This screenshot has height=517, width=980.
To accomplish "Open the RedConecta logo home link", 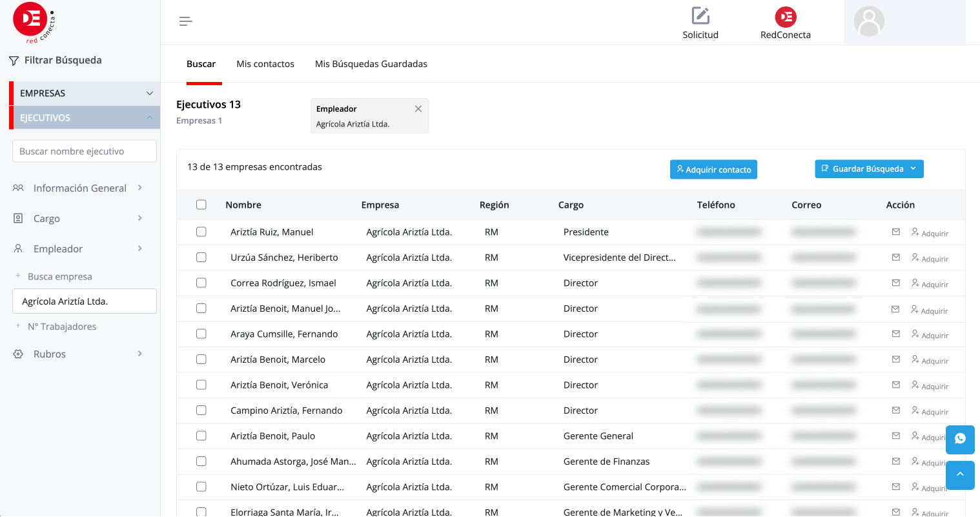I will (34, 23).
